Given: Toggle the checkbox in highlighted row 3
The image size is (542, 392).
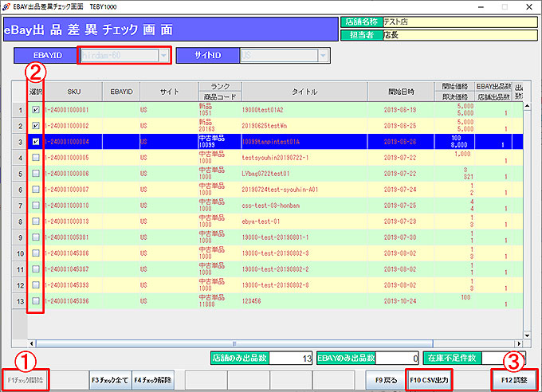Looking at the screenshot, I should click(35, 142).
